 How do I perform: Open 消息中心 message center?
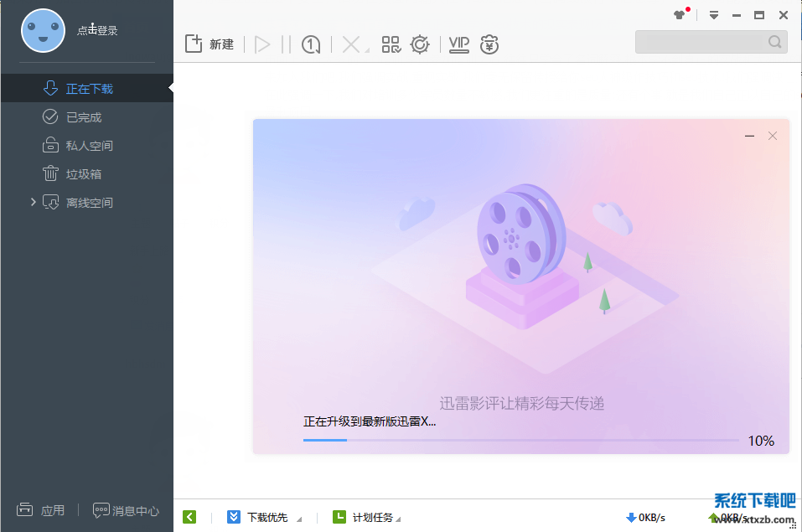pos(126,510)
